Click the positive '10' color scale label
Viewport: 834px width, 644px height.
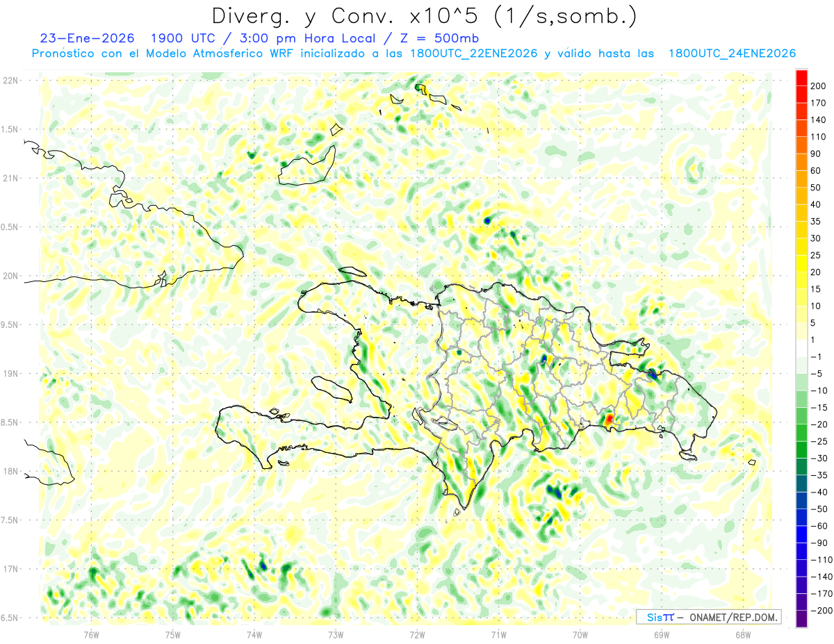coord(816,306)
